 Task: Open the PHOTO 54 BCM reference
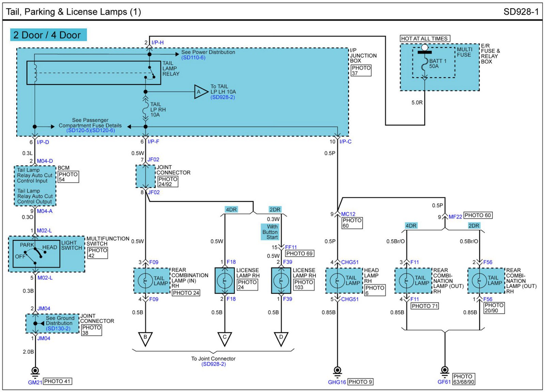(68, 177)
